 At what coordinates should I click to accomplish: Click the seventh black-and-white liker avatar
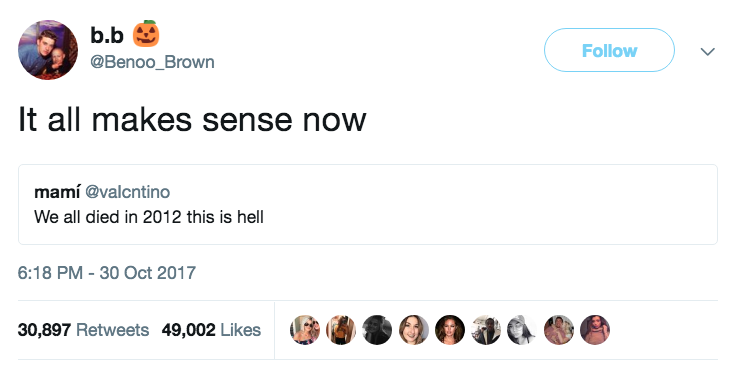click(x=522, y=330)
